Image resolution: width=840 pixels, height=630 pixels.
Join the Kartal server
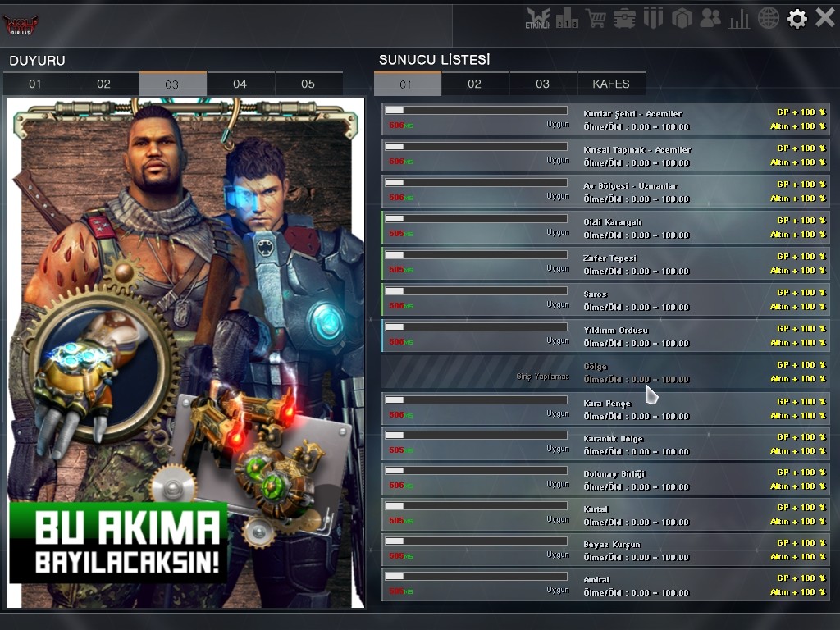click(605, 514)
